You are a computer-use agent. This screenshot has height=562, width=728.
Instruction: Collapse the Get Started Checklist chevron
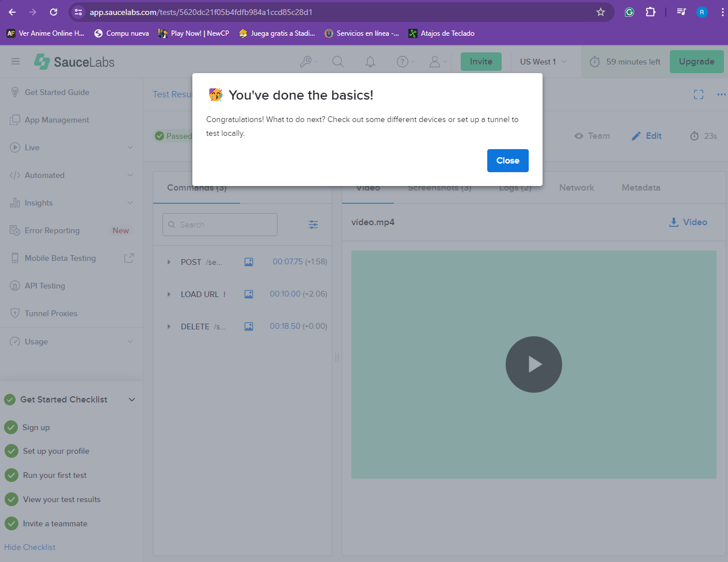(132, 400)
